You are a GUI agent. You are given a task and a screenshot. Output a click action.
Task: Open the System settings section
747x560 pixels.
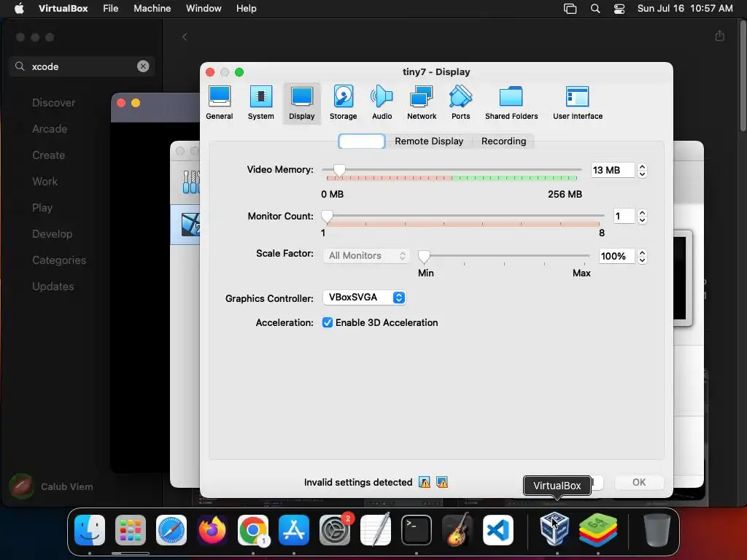tap(260, 104)
